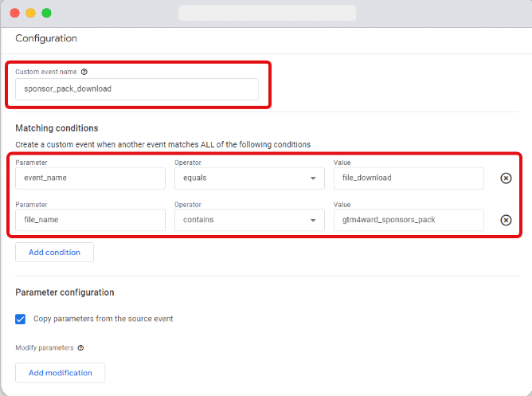Select the Configuration heading text
Image resolution: width=532 pixels, height=396 pixels.
click(46, 38)
